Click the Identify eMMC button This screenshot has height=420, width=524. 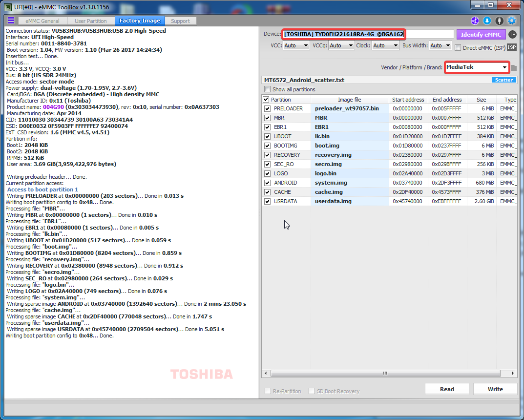(x=481, y=34)
